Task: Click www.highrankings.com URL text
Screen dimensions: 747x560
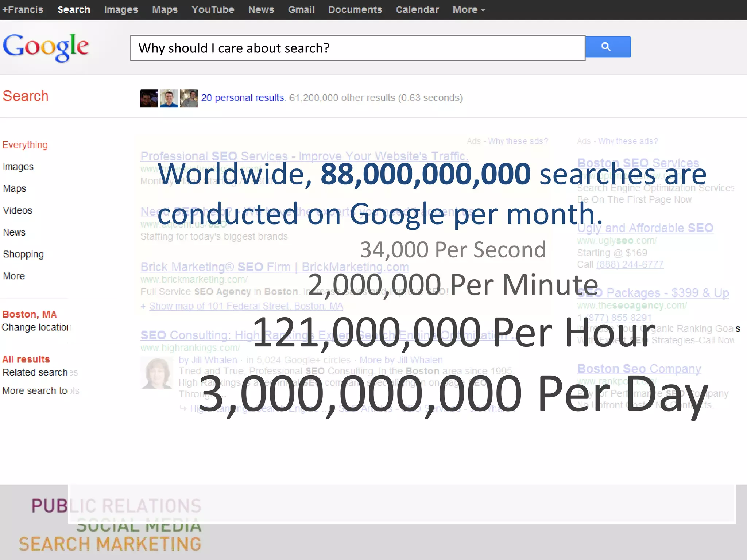Action: (190, 348)
